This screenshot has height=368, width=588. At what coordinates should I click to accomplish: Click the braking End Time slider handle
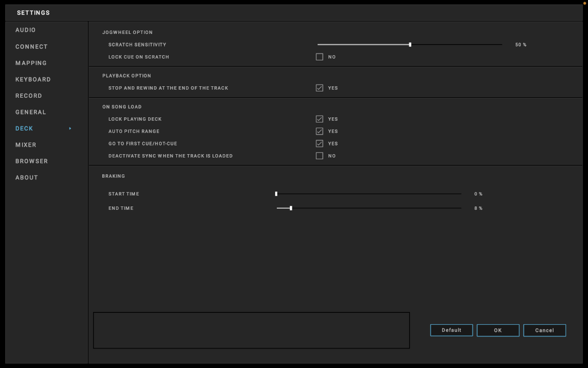click(x=291, y=208)
